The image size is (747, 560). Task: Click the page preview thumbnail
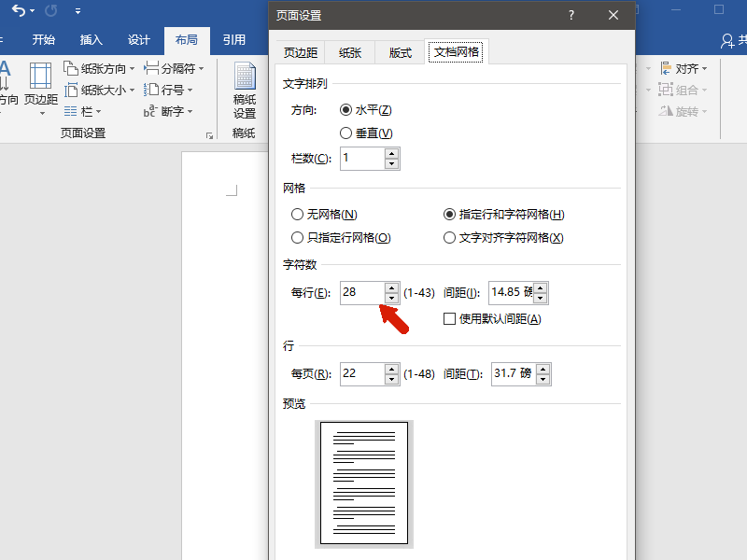coord(364,483)
